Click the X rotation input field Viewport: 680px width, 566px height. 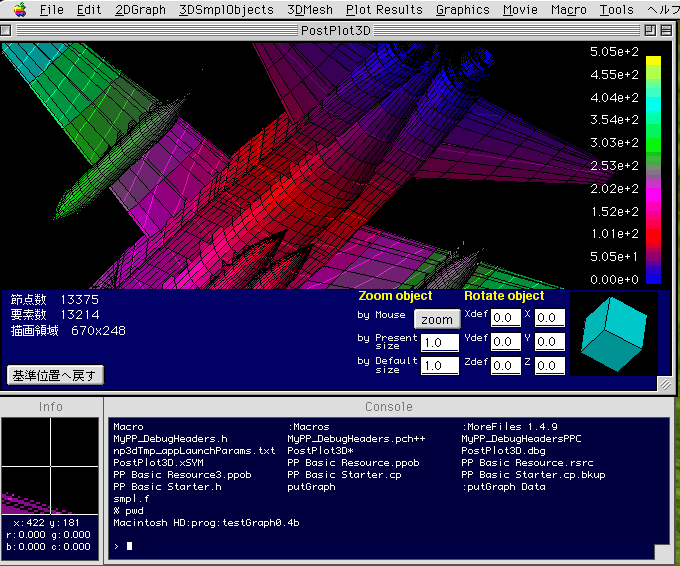(549, 318)
